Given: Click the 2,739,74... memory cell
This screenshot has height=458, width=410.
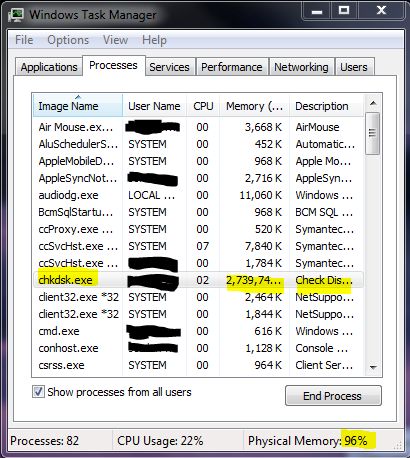Looking at the screenshot, I should coord(254,280).
